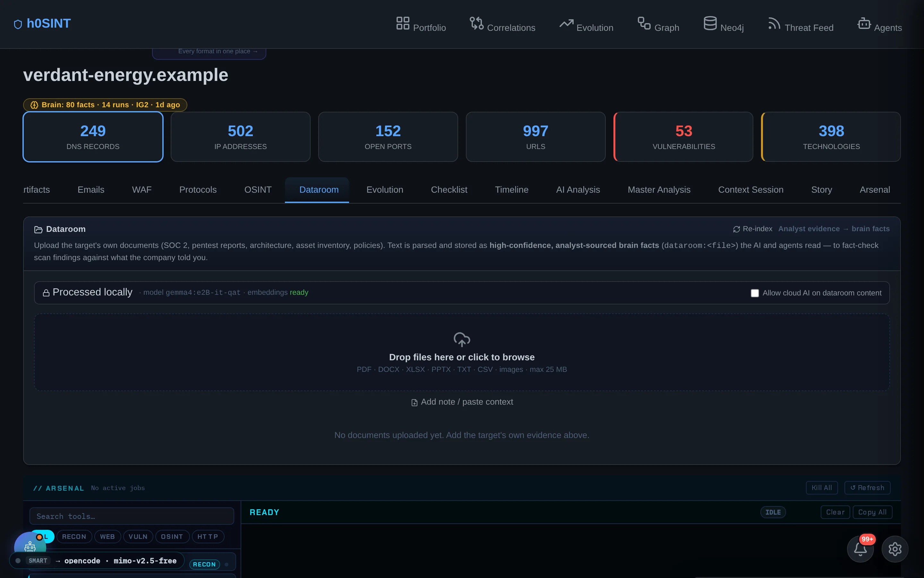Image resolution: width=924 pixels, height=578 pixels.
Task: Switch to the Arsenal tab
Action: (x=875, y=189)
